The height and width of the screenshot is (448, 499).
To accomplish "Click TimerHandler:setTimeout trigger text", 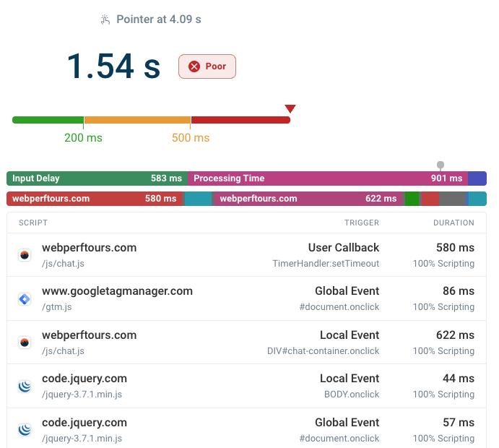I will point(326,264).
